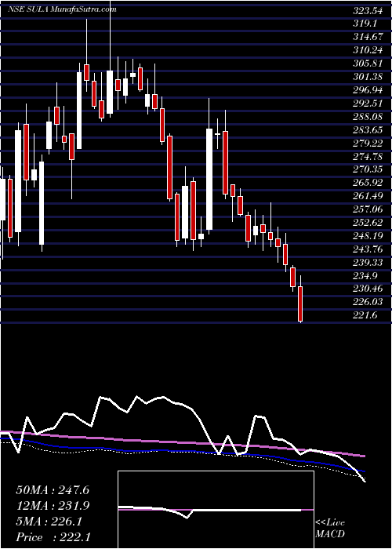The image size is (392, 549).
Task: Click the 239.33 price axis label
Action: 367,262
